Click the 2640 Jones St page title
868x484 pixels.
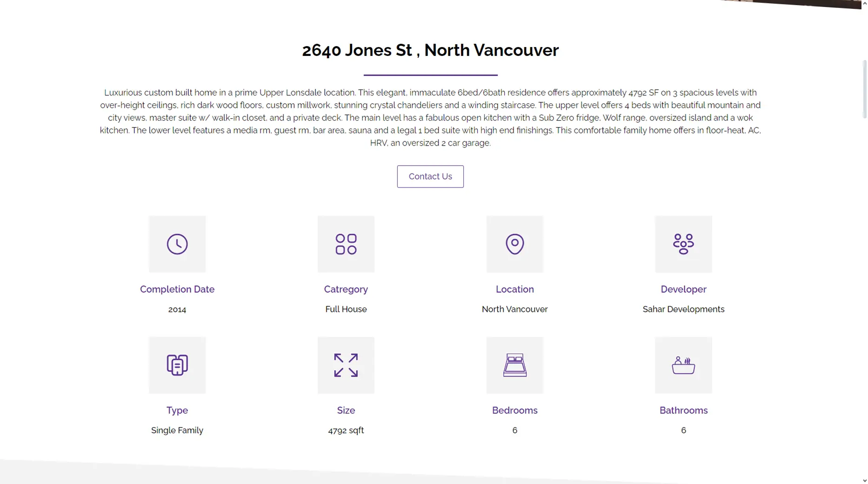[430, 50]
